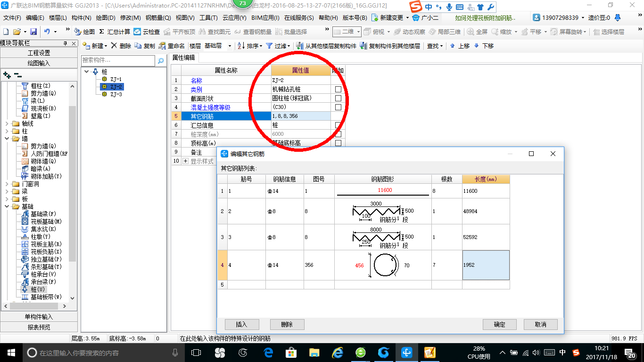644x362 pixels.
Task: Launch 云检查 cloud check
Action: tap(147, 32)
